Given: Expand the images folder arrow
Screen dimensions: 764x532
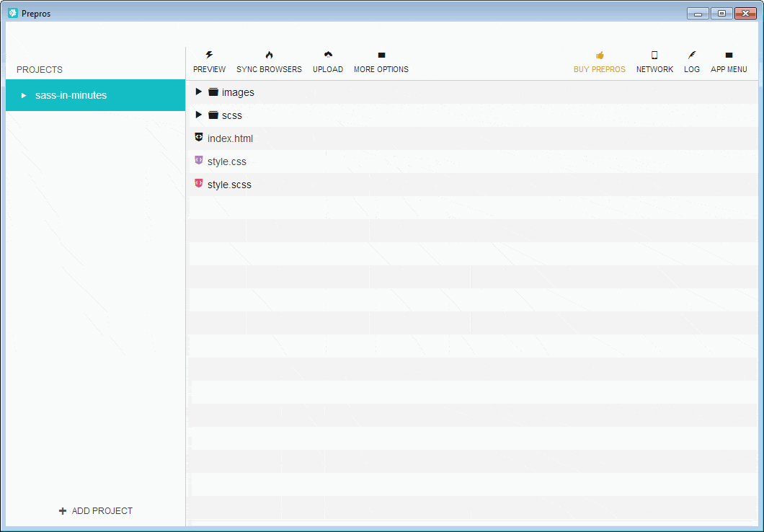Looking at the screenshot, I should [x=198, y=92].
